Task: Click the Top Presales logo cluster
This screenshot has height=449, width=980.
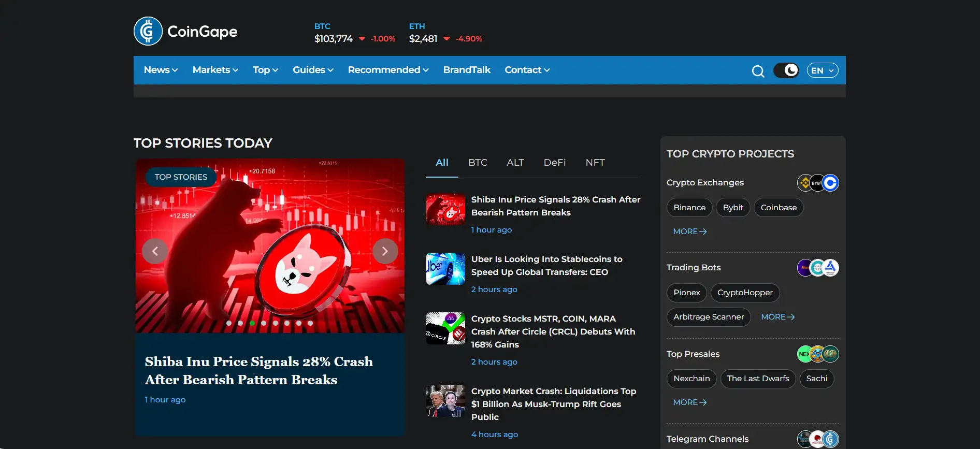Action: click(x=817, y=354)
